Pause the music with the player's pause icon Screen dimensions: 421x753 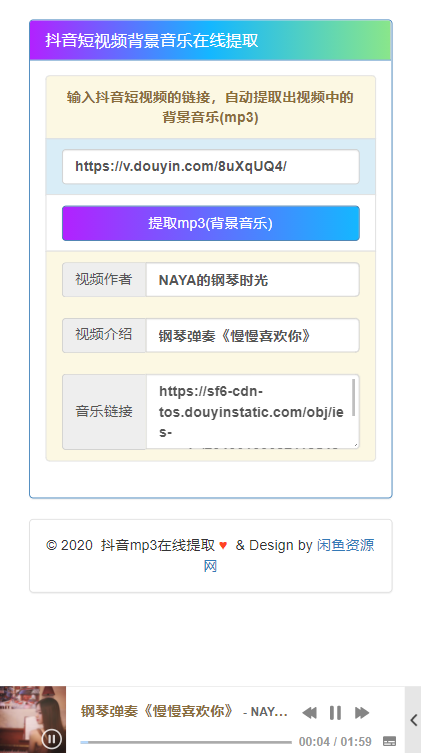[x=336, y=713]
